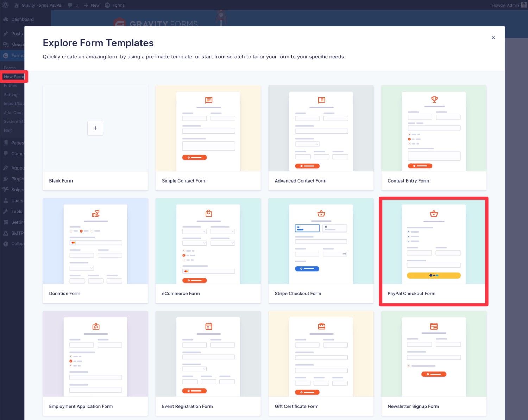Image resolution: width=528 pixels, height=420 pixels.
Task: Open Import/Export submenu item
Action: click(x=14, y=104)
